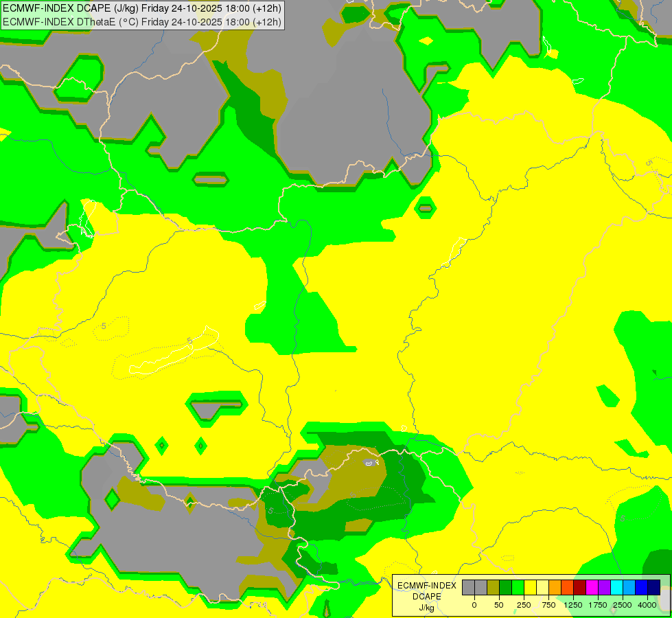The height and width of the screenshot is (618, 672).
Task: Select the navy legend swatch
Action: coord(654,587)
